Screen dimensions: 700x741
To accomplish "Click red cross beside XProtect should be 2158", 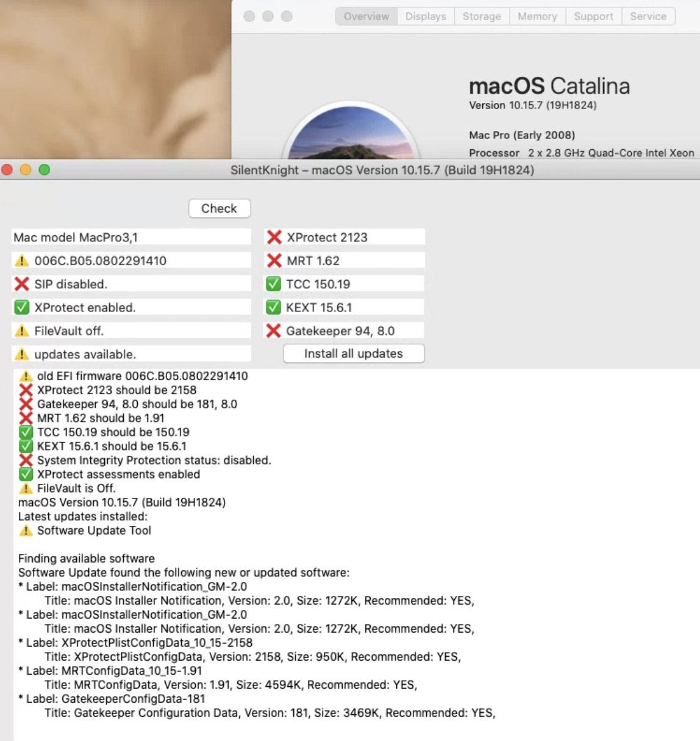I will 26,390.
